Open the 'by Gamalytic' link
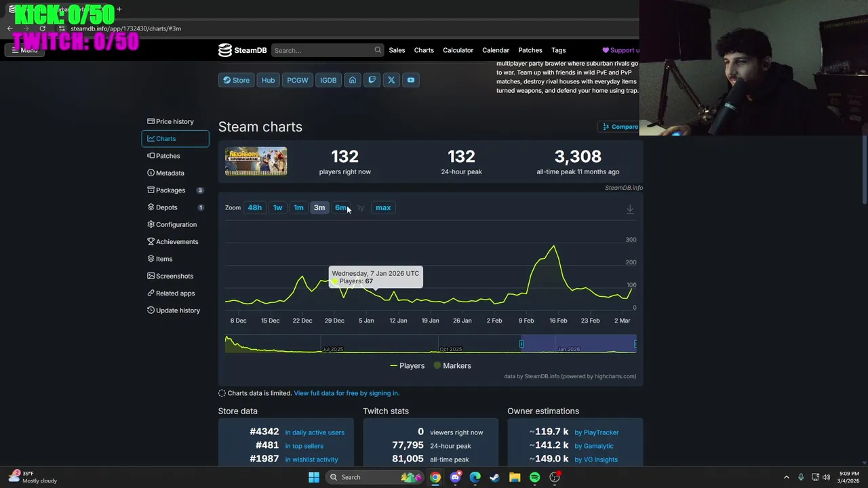This screenshot has width=868, height=488. pos(594,446)
